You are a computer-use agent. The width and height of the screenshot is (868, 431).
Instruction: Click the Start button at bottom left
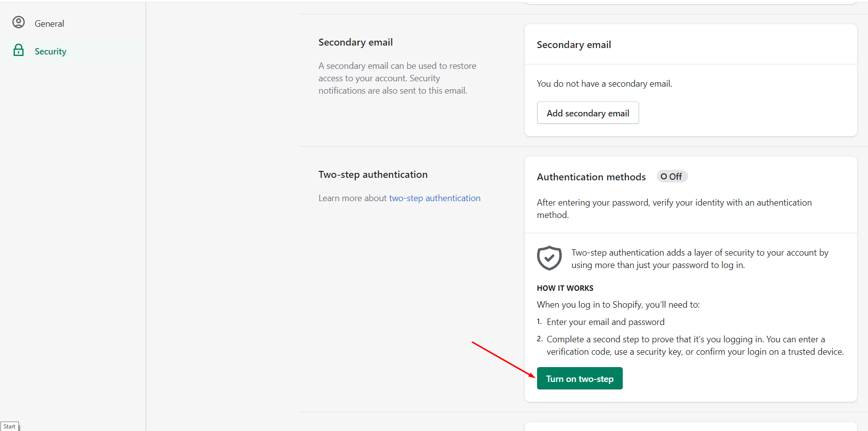9,427
